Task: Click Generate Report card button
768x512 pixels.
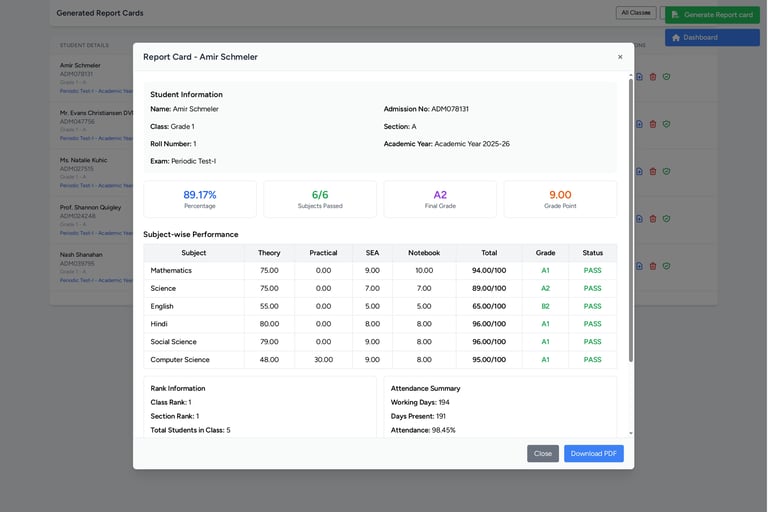Action: pyautogui.click(x=712, y=15)
